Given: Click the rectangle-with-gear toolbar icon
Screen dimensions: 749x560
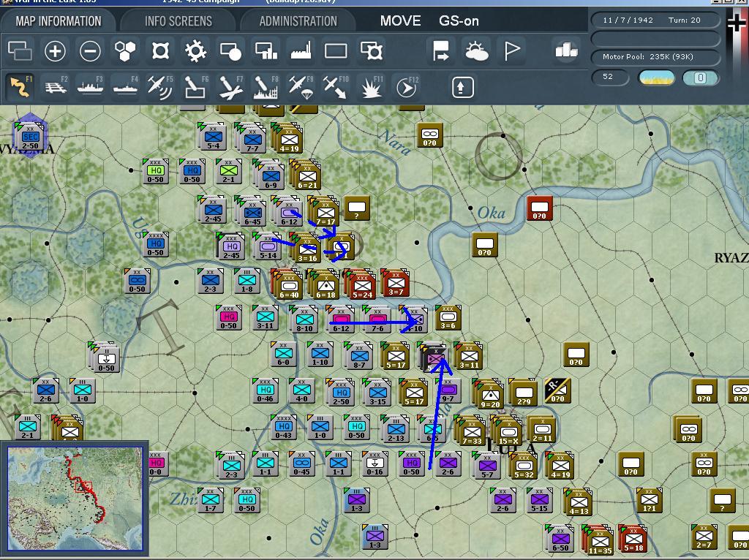Looking at the screenshot, I should pyautogui.click(x=372, y=50).
